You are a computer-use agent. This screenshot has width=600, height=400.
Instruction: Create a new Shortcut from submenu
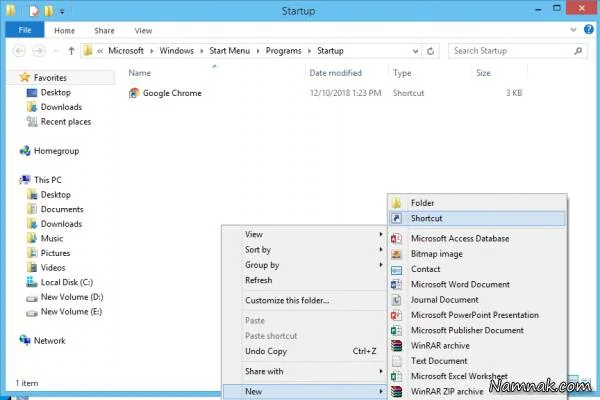(477, 218)
